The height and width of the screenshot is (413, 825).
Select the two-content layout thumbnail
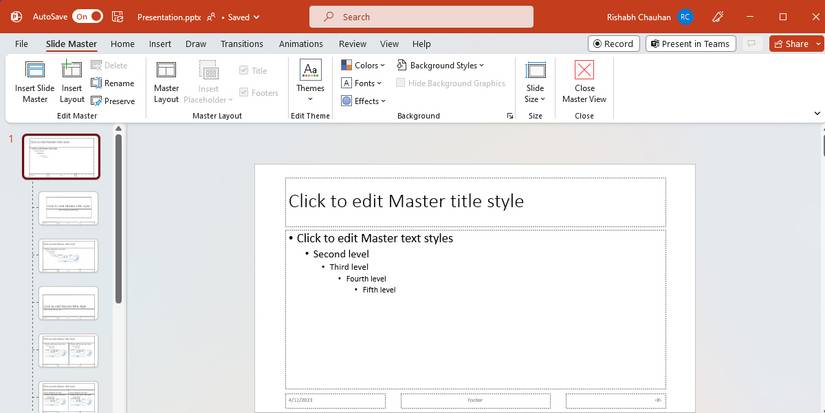[x=68, y=350]
